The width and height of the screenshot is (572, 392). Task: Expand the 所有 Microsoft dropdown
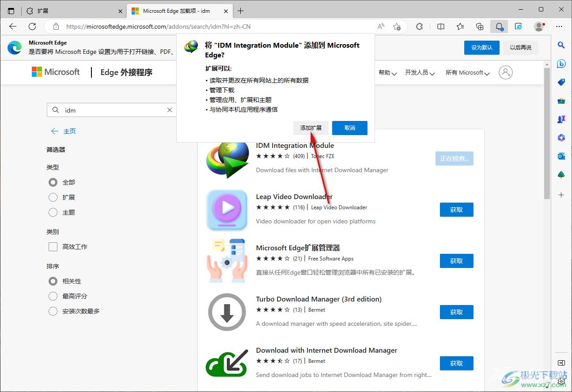[x=468, y=72]
